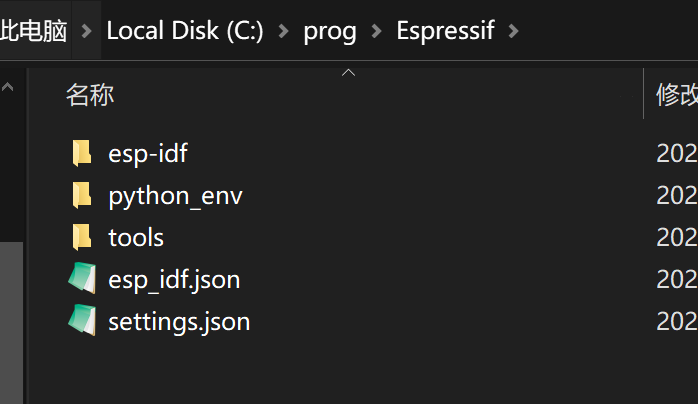
Task: Sort by the 修改 date column header
Action: [x=676, y=95]
